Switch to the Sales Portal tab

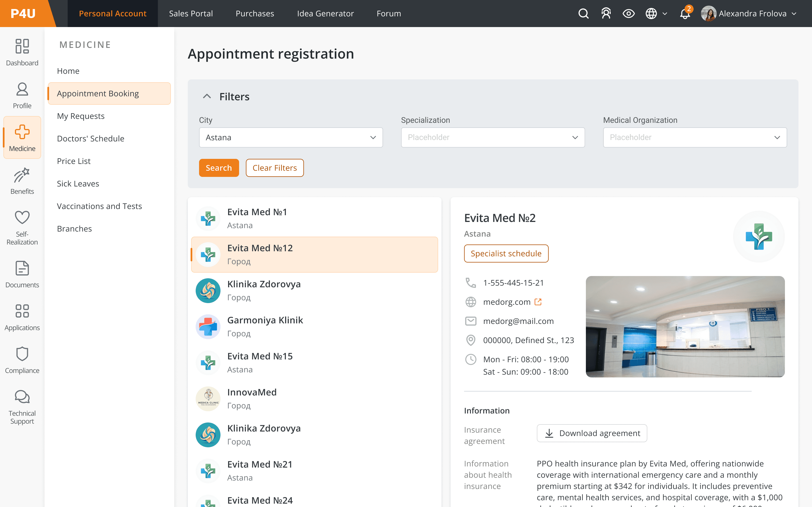click(x=191, y=14)
